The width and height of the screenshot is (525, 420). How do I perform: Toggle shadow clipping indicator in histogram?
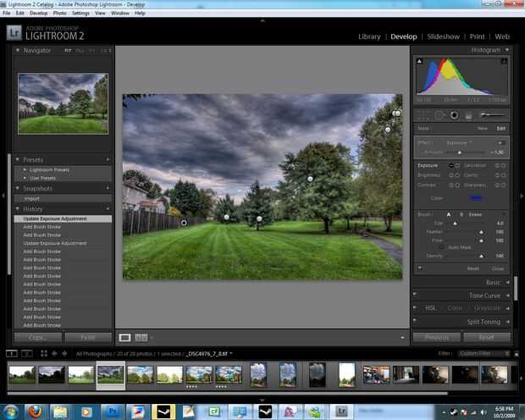[419, 61]
